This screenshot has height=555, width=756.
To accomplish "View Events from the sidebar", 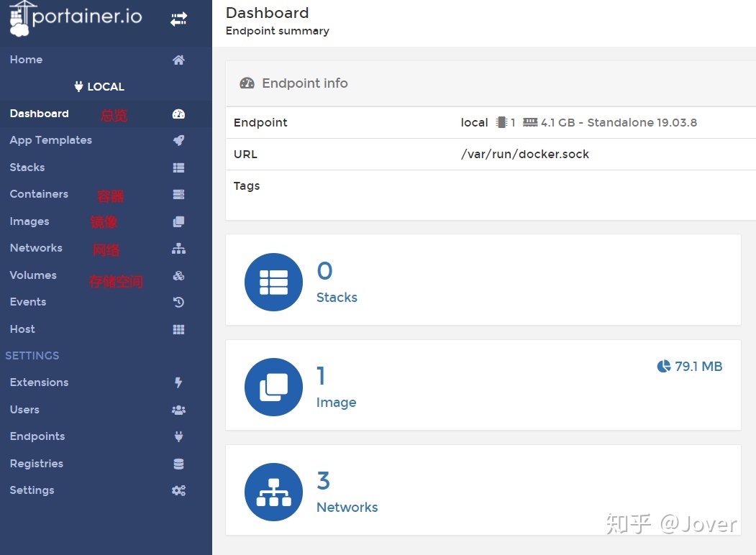I will 106,303.
